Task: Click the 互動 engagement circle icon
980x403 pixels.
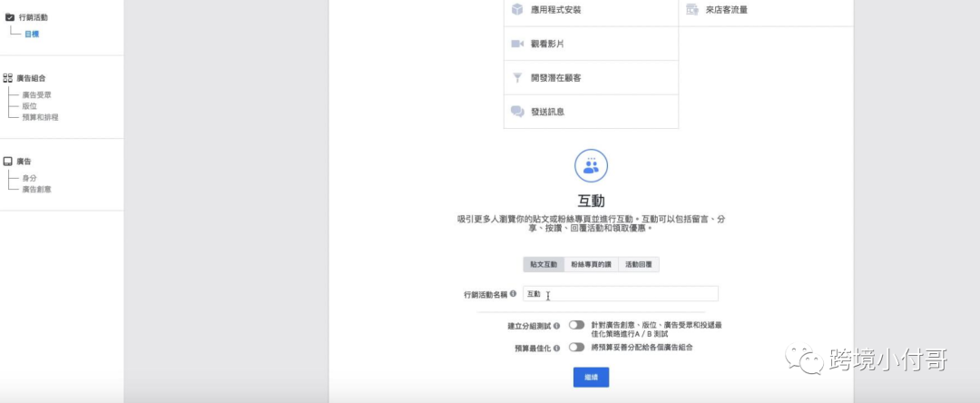Action: 591,165
